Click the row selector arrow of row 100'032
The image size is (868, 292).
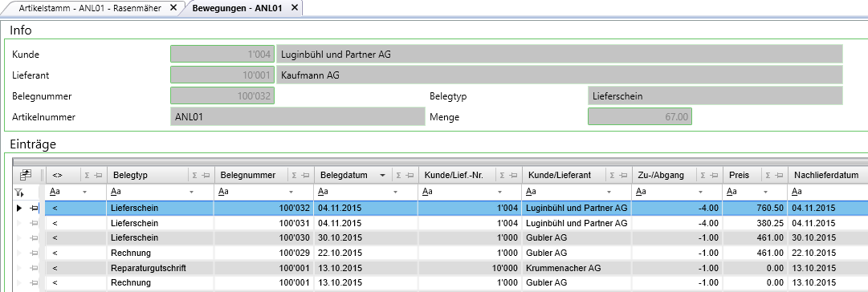(19, 209)
